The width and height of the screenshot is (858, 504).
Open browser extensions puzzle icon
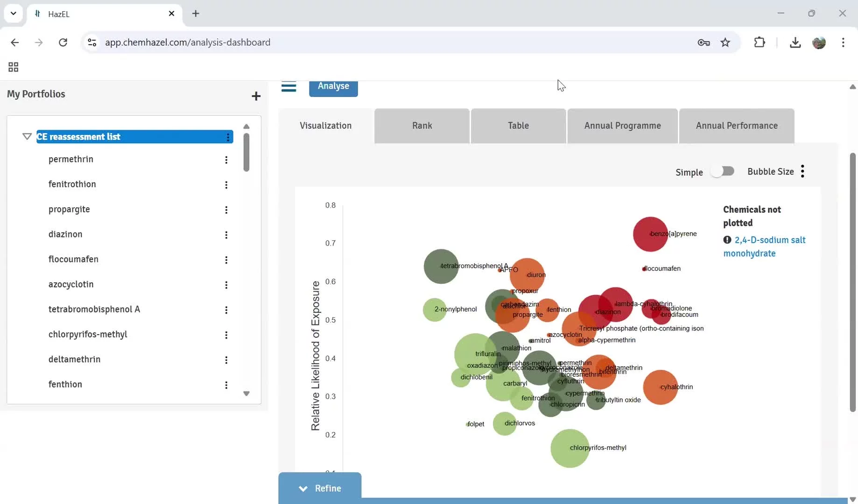(x=760, y=42)
